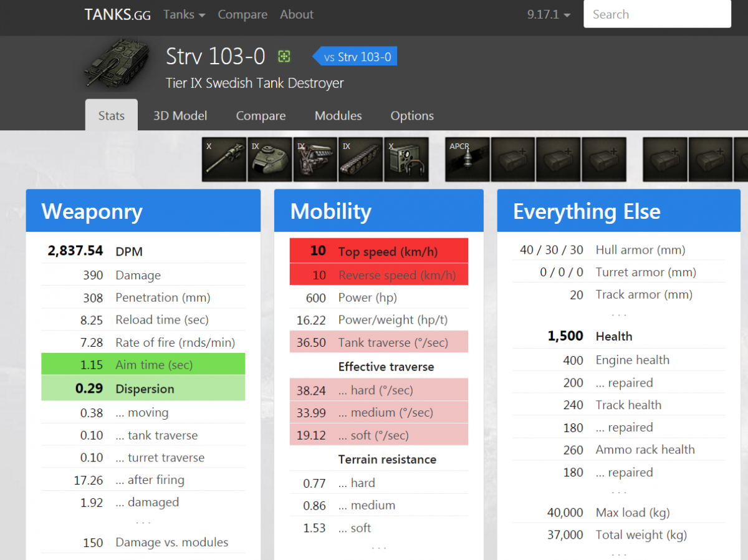Select the Engine health row

click(x=619, y=360)
